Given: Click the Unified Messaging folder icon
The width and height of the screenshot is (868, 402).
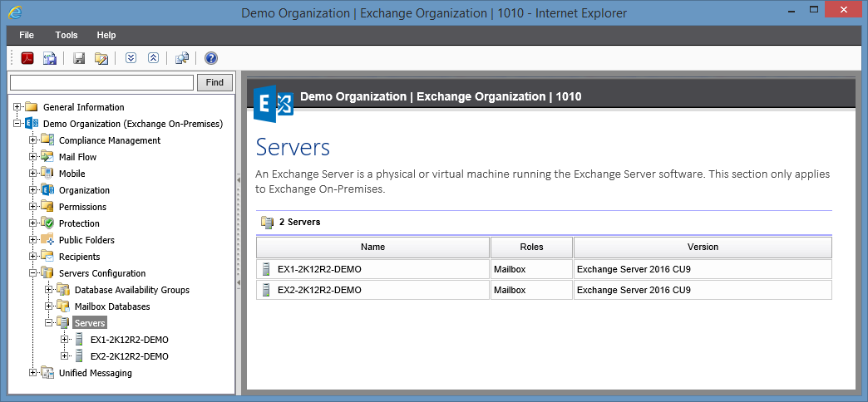Looking at the screenshot, I should point(47,373).
